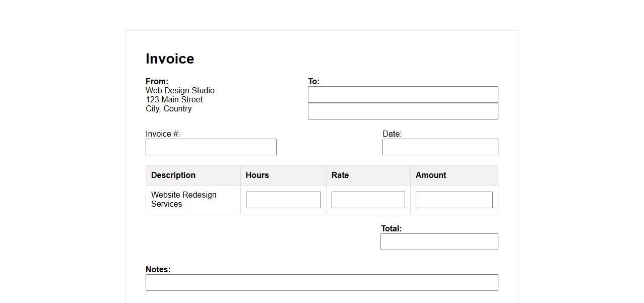Click the Total input field
Screen dimensions: 644x303
coord(439,241)
